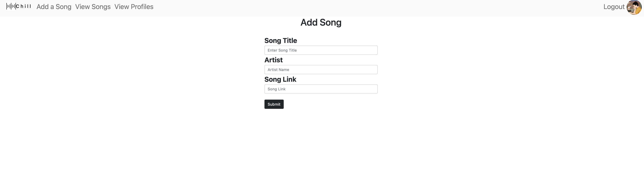Click the Add Song page heading
The width and height of the screenshot is (644, 183).
[321, 22]
